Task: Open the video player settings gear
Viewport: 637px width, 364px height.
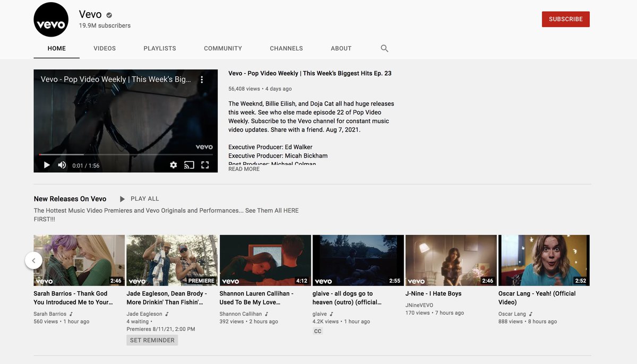Action: click(174, 164)
